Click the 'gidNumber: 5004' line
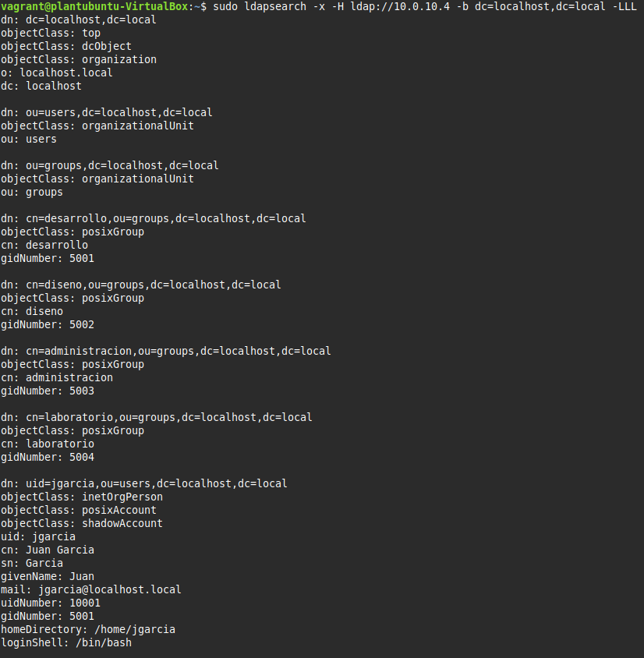The image size is (644, 658). point(48,457)
